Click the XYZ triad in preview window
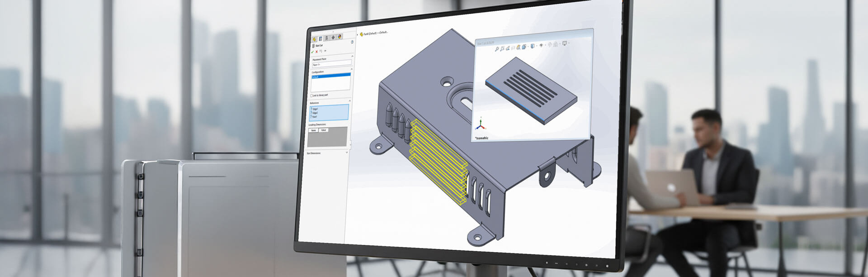 (x=481, y=124)
